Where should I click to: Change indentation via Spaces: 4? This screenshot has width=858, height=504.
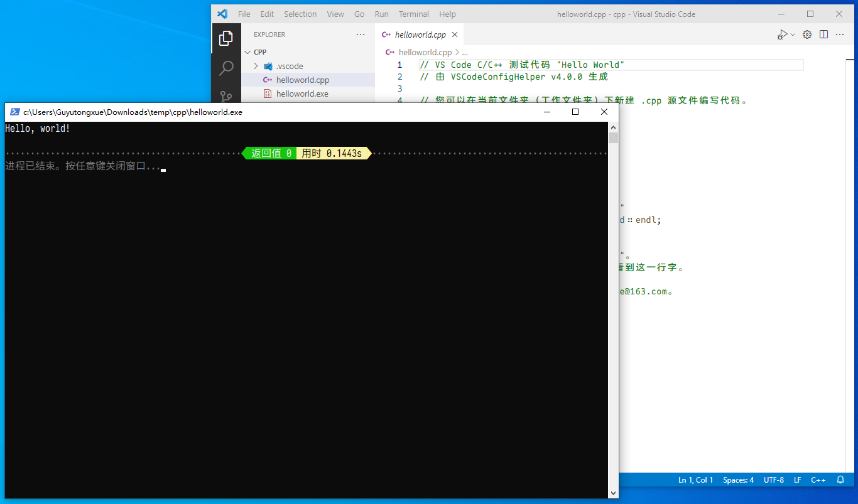coord(738,480)
